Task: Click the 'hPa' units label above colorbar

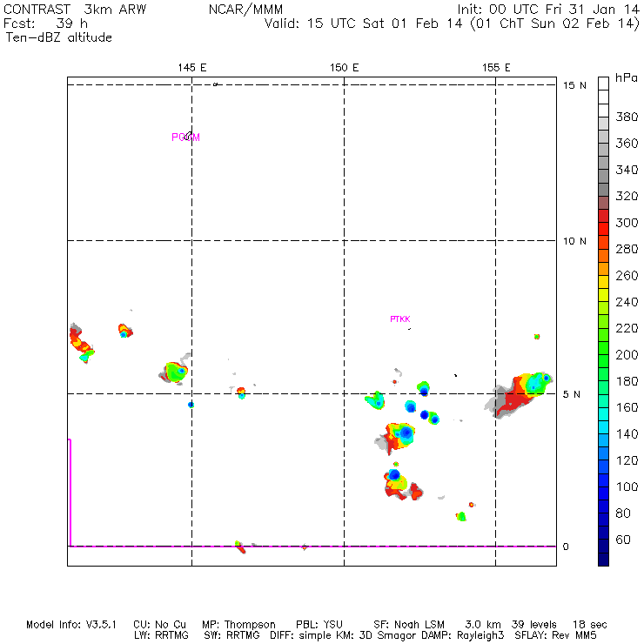Action: coord(627,77)
